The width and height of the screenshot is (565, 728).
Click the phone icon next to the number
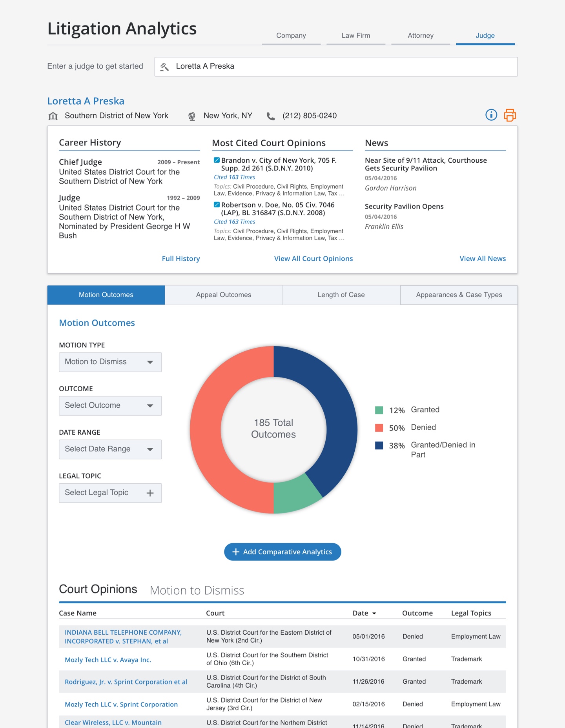click(271, 116)
